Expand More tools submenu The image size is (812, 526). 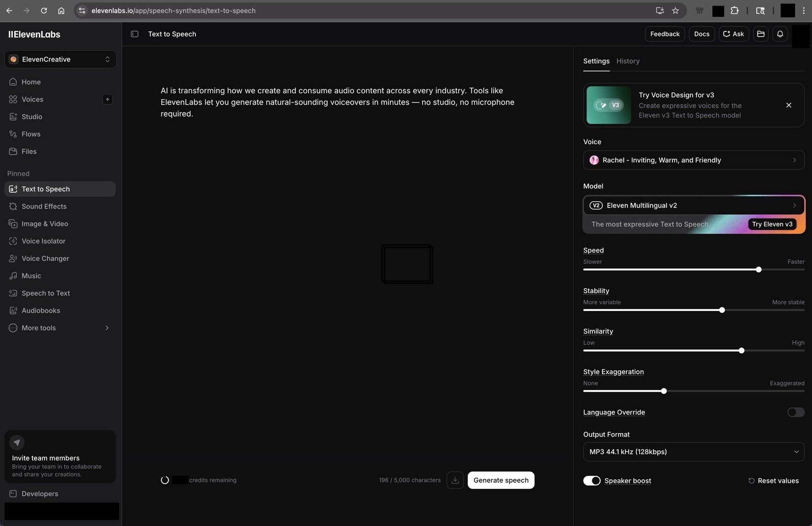pyautogui.click(x=60, y=328)
